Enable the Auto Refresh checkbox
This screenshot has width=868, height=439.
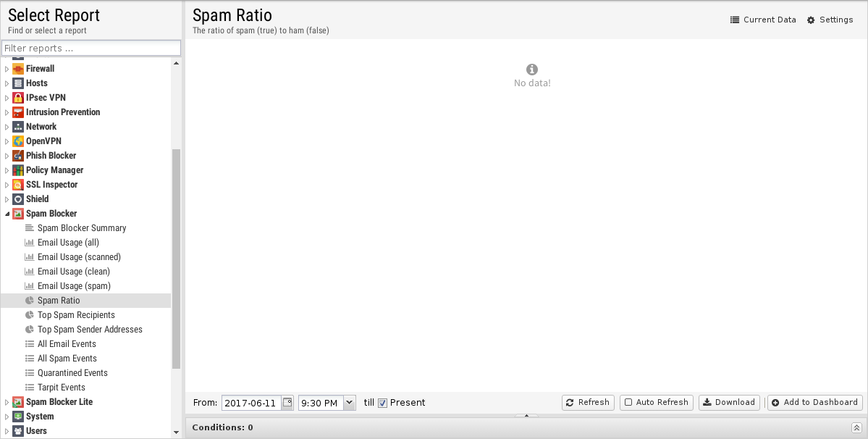pyautogui.click(x=628, y=403)
